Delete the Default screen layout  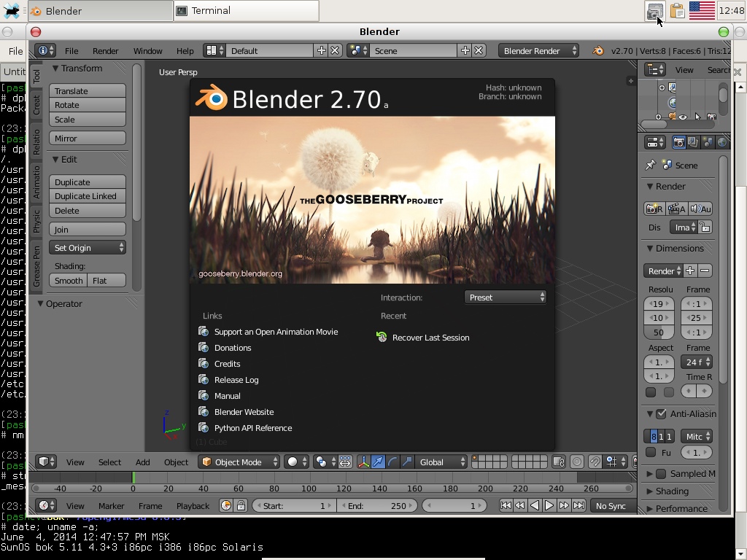(336, 50)
